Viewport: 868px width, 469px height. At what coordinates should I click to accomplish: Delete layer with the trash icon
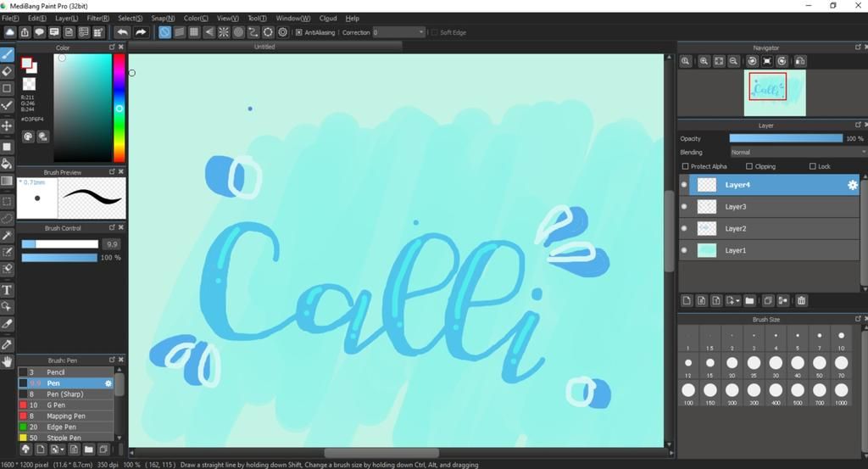point(801,301)
